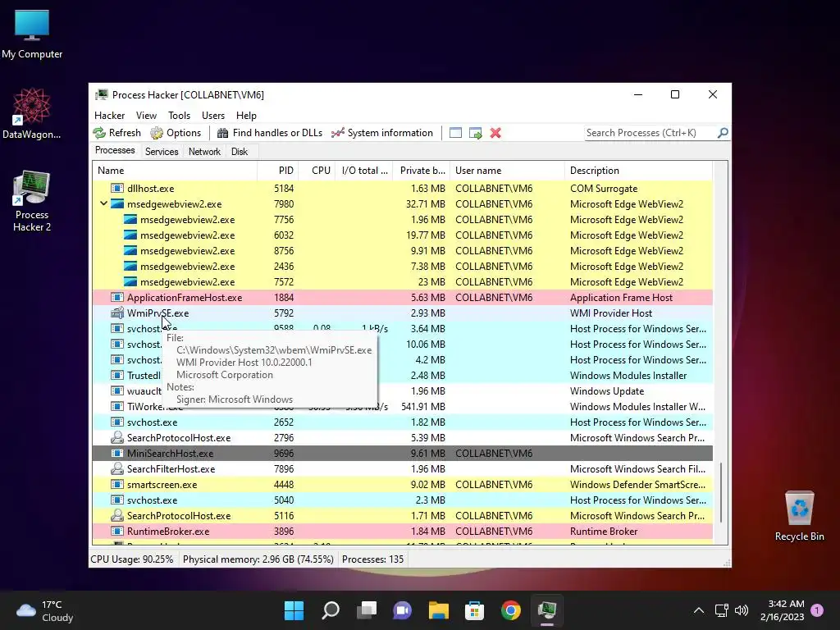Click the process list vertical scrollbar thumb
The image size is (840, 630).
pos(721,493)
